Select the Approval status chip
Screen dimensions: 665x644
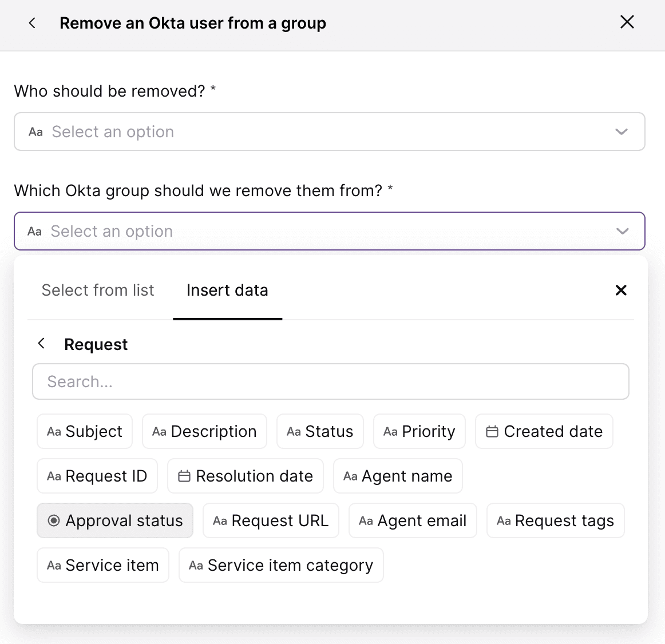click(115, 520)
